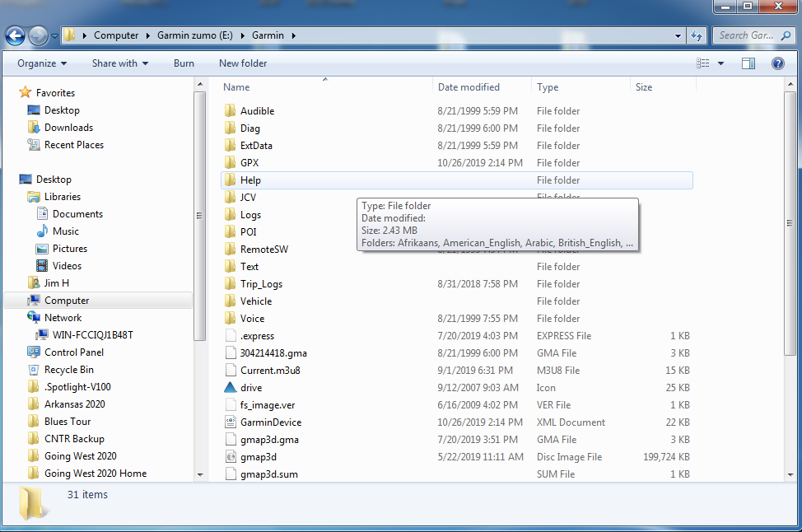
Task: Open the Music library
Action: [x=66, y=231]
